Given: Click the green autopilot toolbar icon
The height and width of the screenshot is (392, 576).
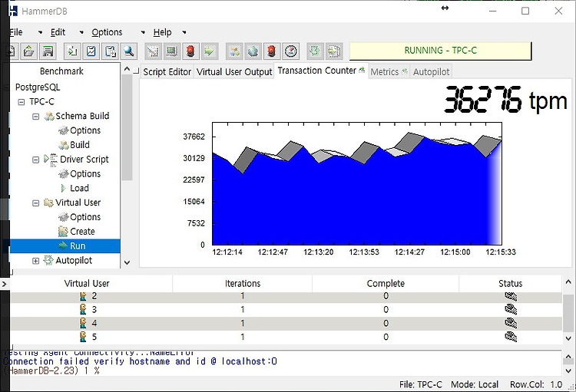Looking at the screenshot, I should (315, 51).
